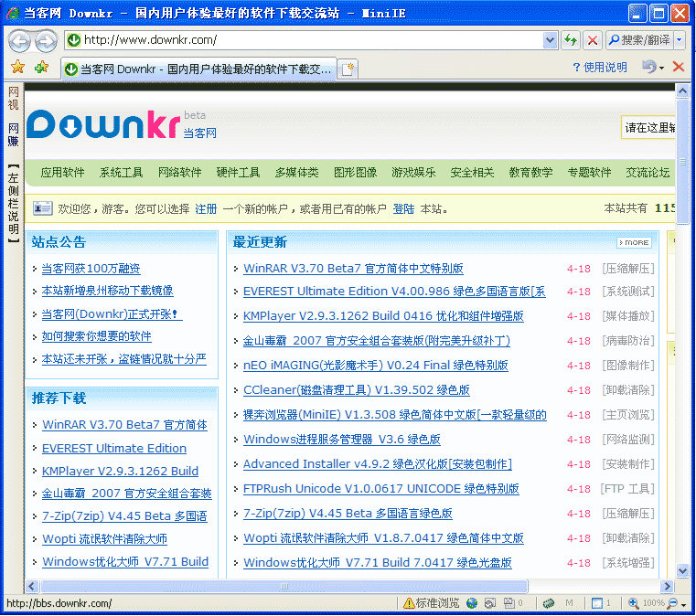
Task: Add to favorites with the green plus star icon
Action: 42,67
